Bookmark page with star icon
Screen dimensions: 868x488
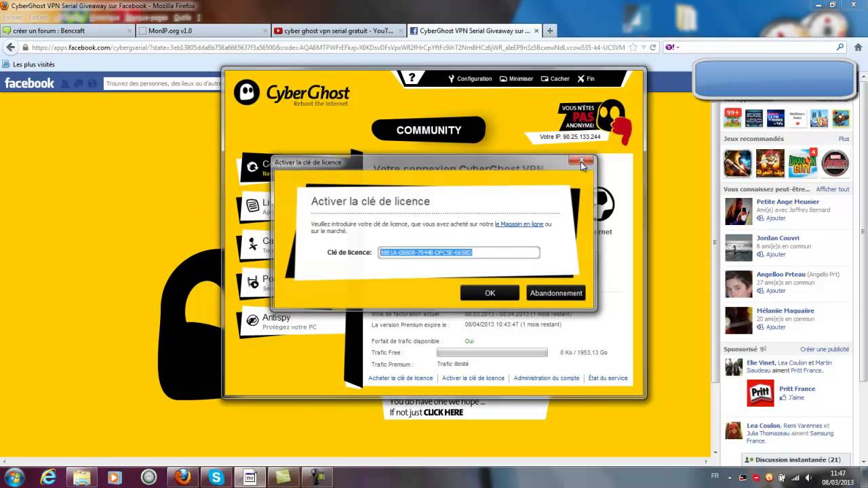click(x=633, y=47)
